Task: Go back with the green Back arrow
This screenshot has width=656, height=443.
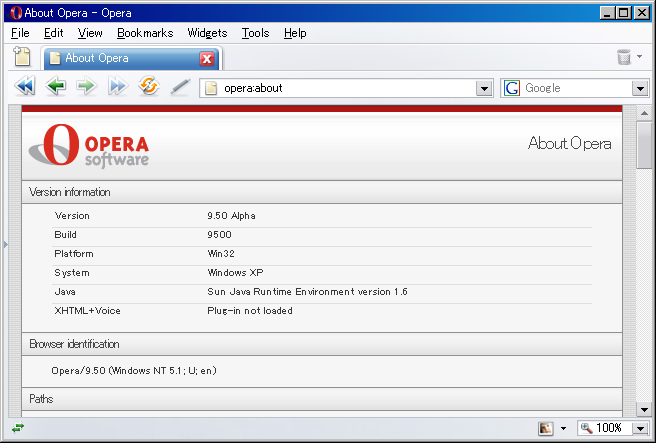Action: point(56,86)
